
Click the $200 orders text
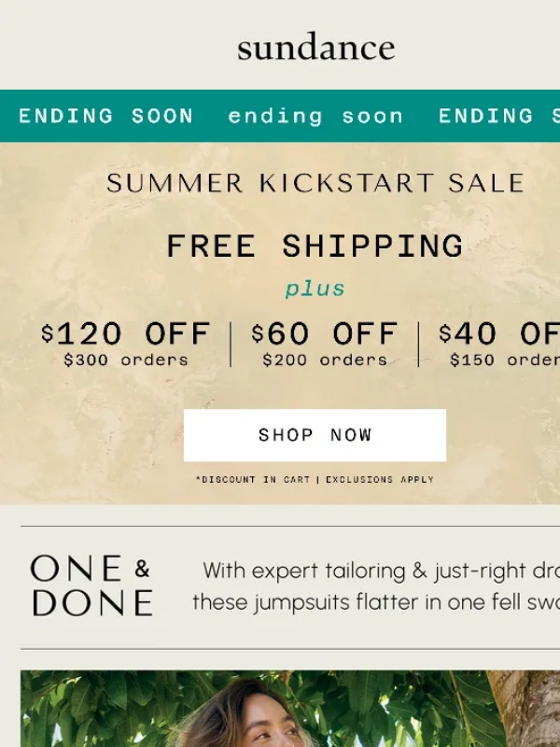tap(325, 360)
